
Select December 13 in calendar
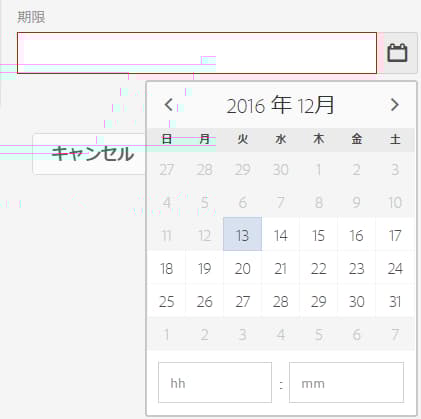tap(242, 234)
